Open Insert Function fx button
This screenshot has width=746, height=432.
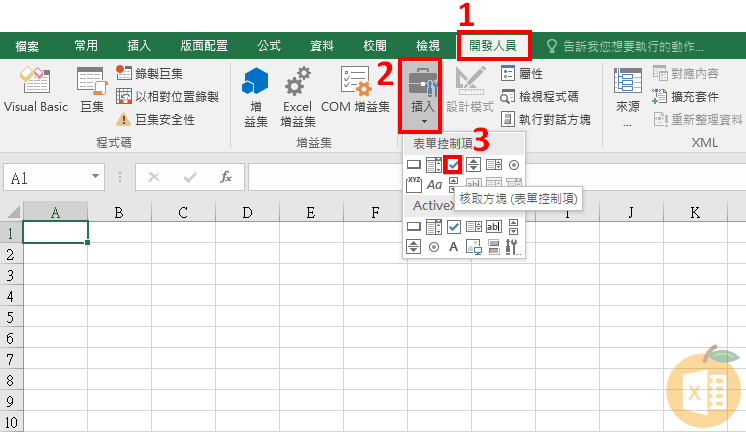point(226,177)
